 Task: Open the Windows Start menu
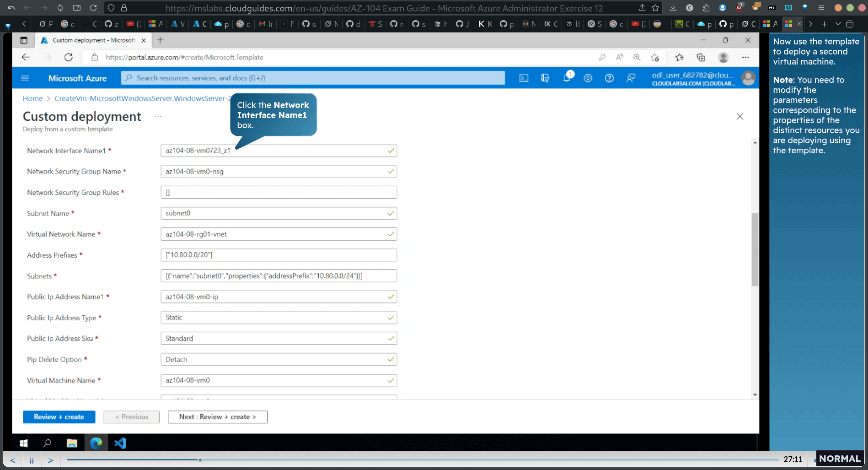[24, 443]
